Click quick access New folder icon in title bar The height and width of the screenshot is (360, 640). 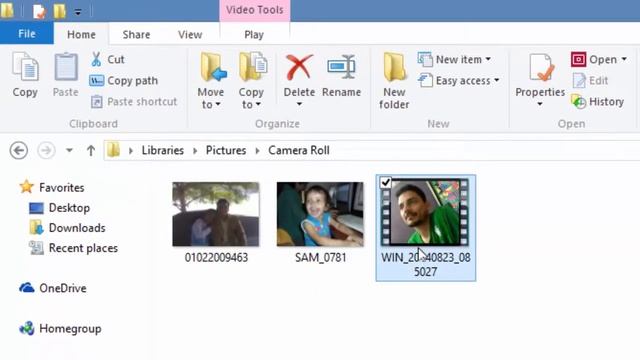point(59,11)
